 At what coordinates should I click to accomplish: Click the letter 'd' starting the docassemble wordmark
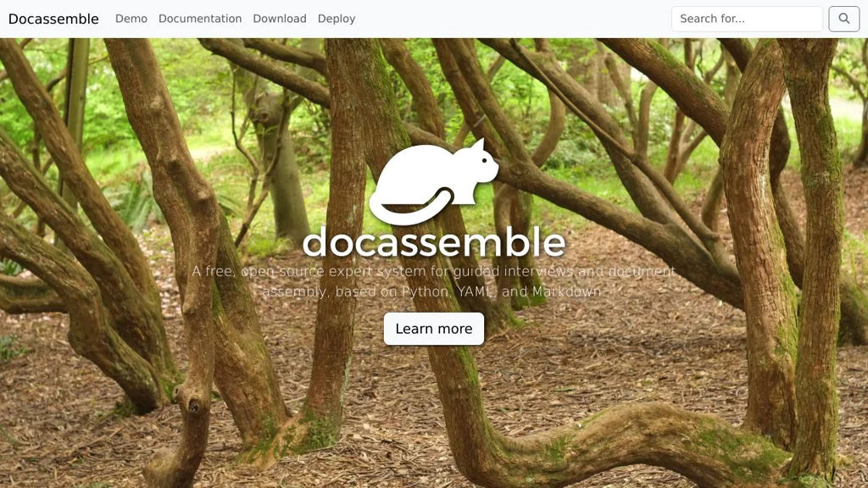click(x=314, y=242)
